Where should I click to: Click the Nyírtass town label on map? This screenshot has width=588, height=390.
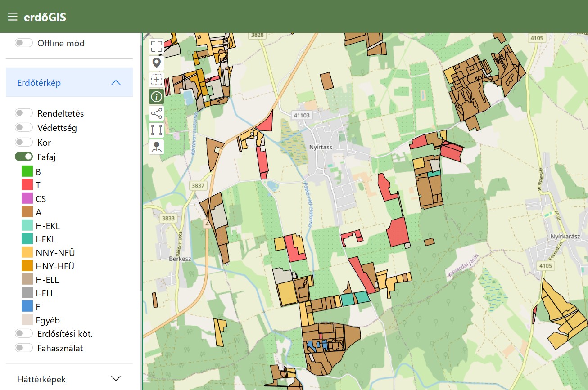321,147
